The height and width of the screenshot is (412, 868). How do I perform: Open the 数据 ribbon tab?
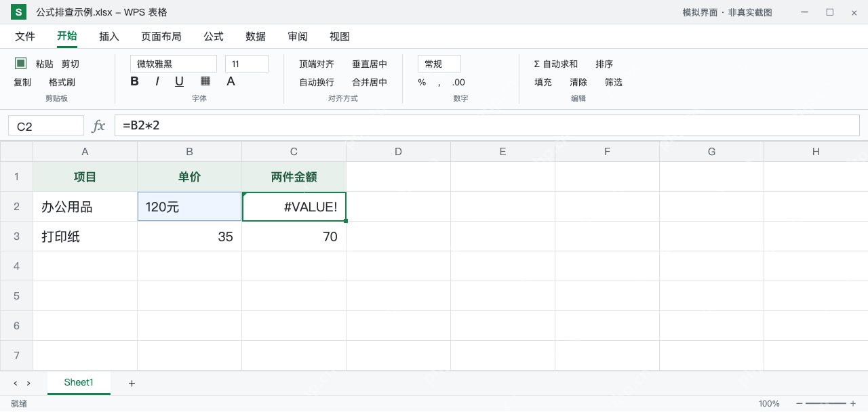click(256, 37)
